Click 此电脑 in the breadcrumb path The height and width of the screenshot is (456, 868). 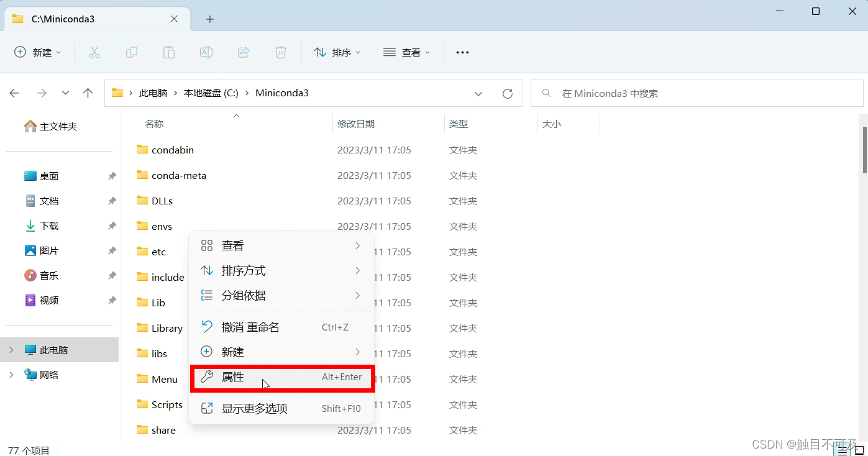point(153,93)
